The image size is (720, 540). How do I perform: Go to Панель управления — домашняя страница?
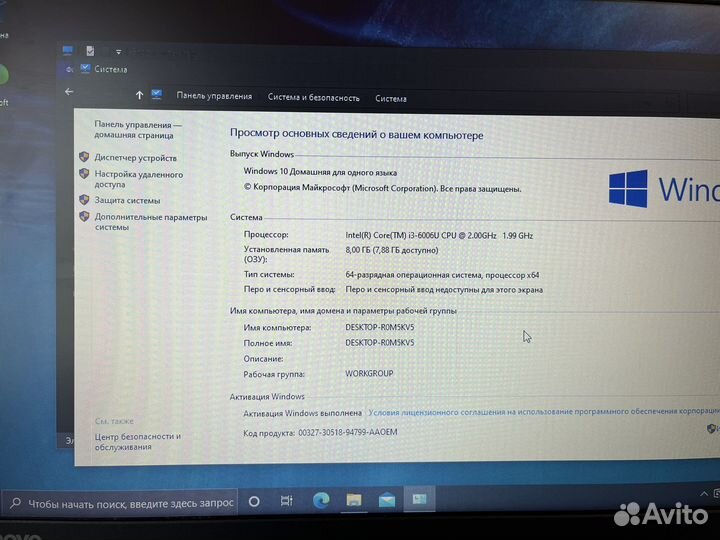tap(138, 129)
